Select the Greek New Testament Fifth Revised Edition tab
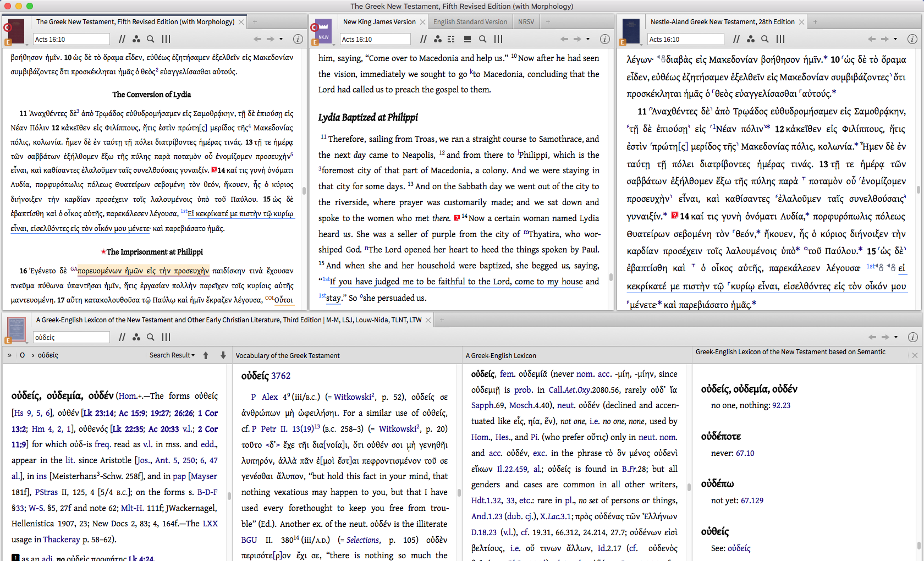The height and width of the screenshot is (561, 924). (135, 22)
